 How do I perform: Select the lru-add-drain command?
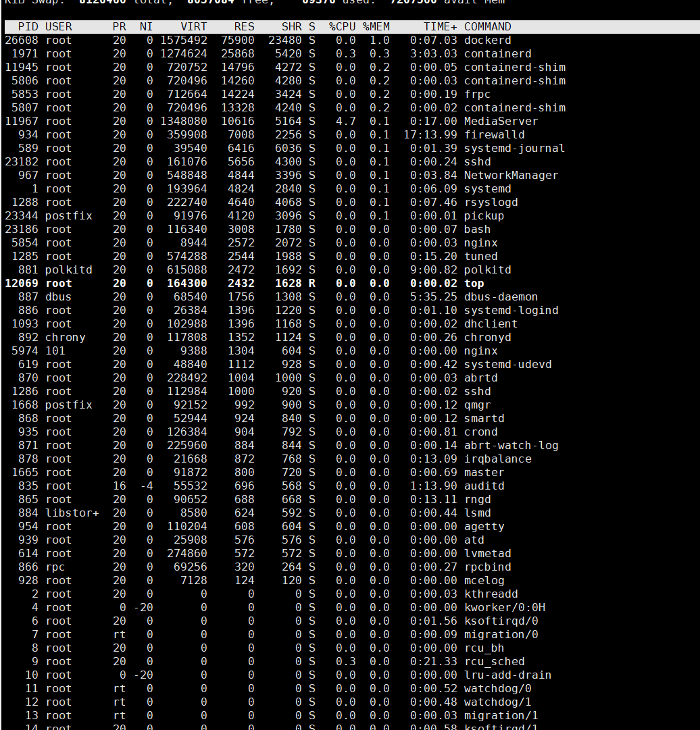[507, 675]
